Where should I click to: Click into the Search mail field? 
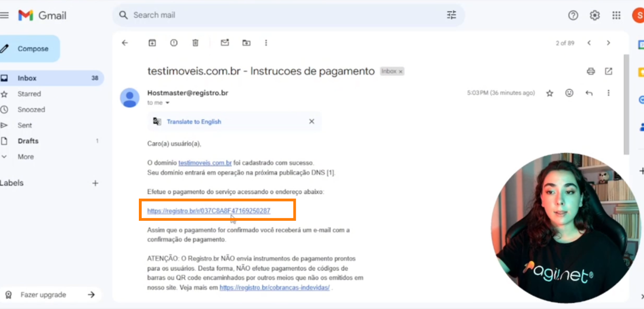288,15
